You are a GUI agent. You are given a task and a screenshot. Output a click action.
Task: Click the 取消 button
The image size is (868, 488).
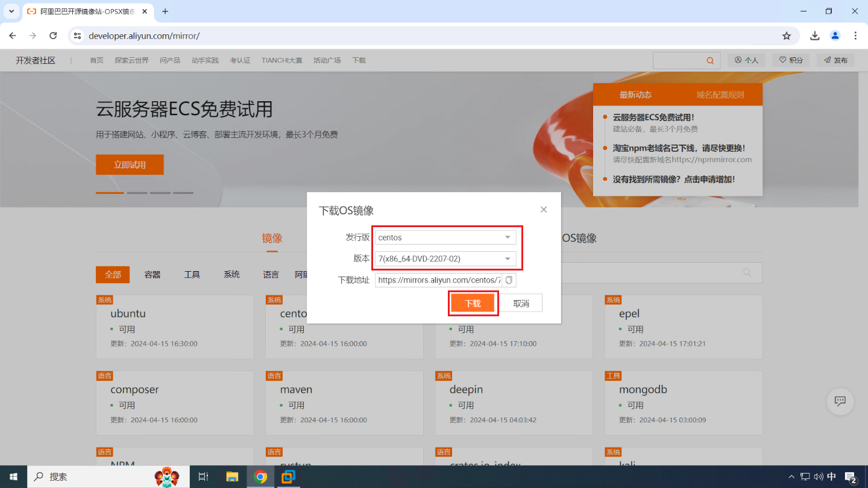pyautogui.click(x=521, y=303)
